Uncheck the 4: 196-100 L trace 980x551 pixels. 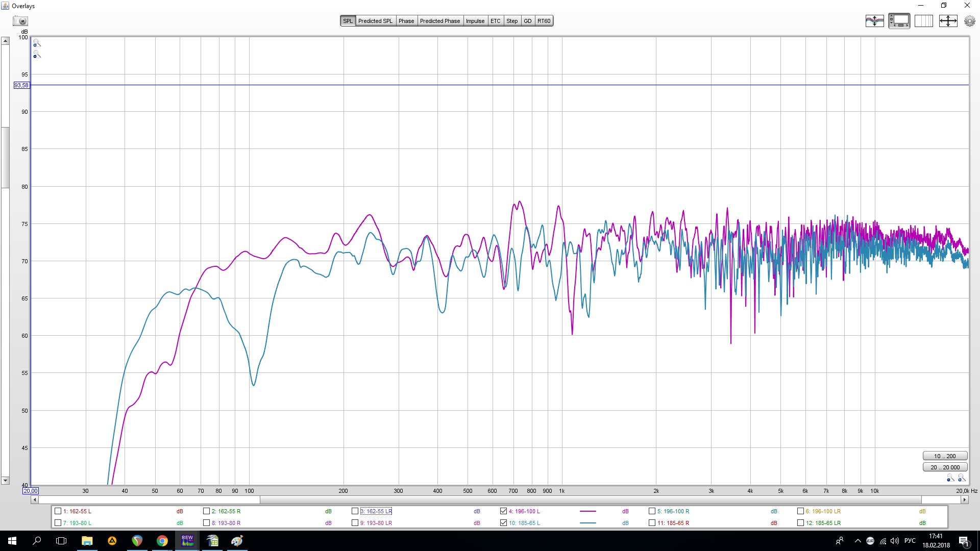pyautogui.click(x=504, y=511)
